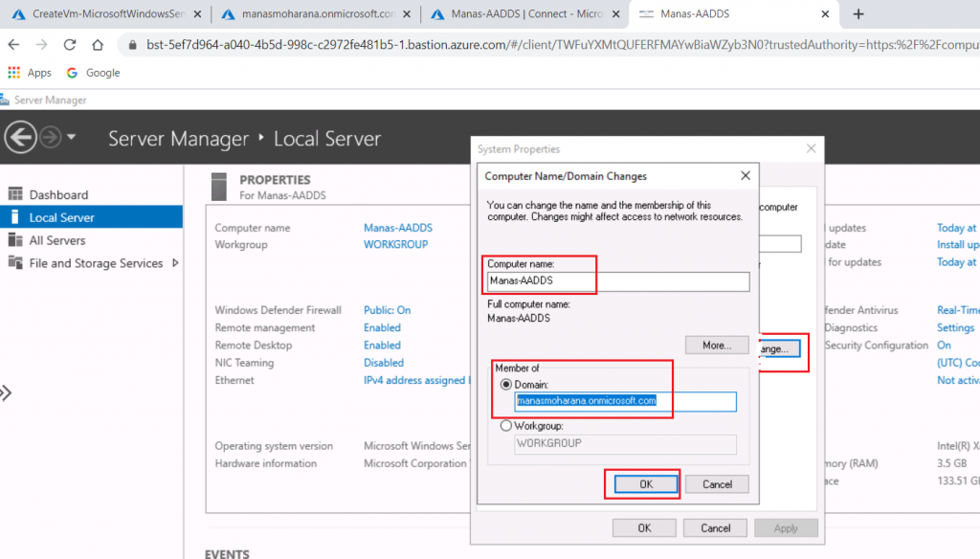Click the Computer name text field
Image resolution: width=980 pixels, height=559 pixels.
tap(617, 281)
